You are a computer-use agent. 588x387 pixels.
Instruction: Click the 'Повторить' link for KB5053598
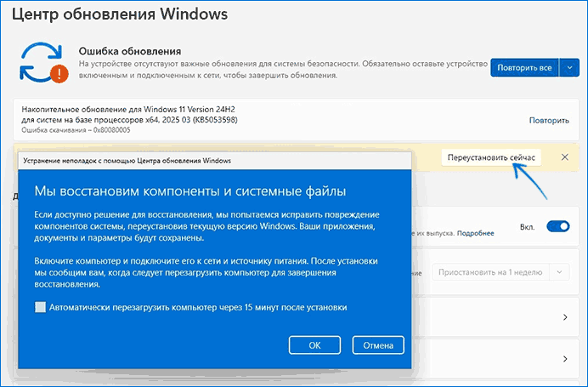549,121
